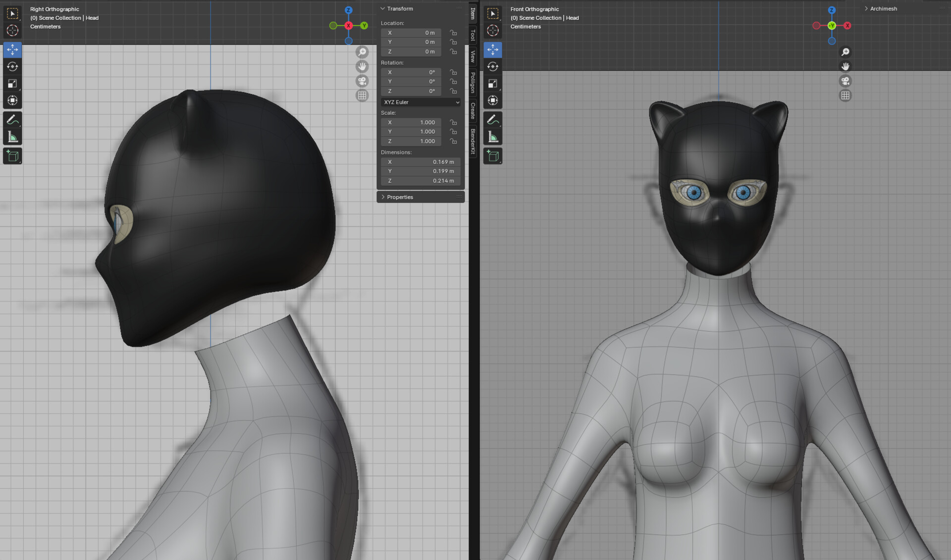Select the Transform tool

tap(12, 100)
